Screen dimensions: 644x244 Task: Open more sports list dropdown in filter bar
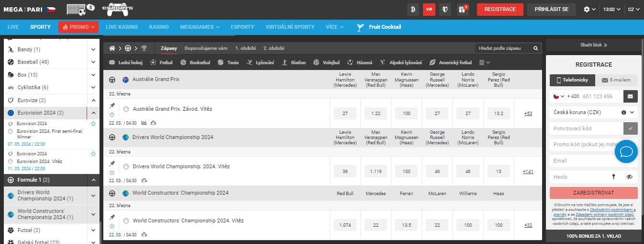click(485, 62)
